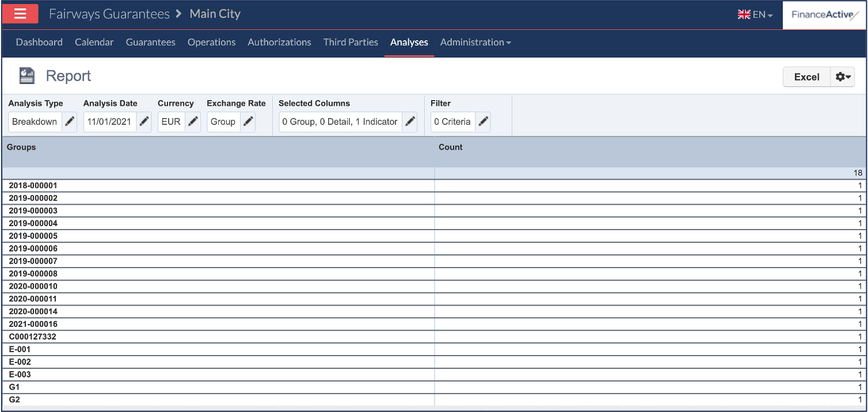
Task: Select group row 2019-000004
Action: [x=33, y=223]
